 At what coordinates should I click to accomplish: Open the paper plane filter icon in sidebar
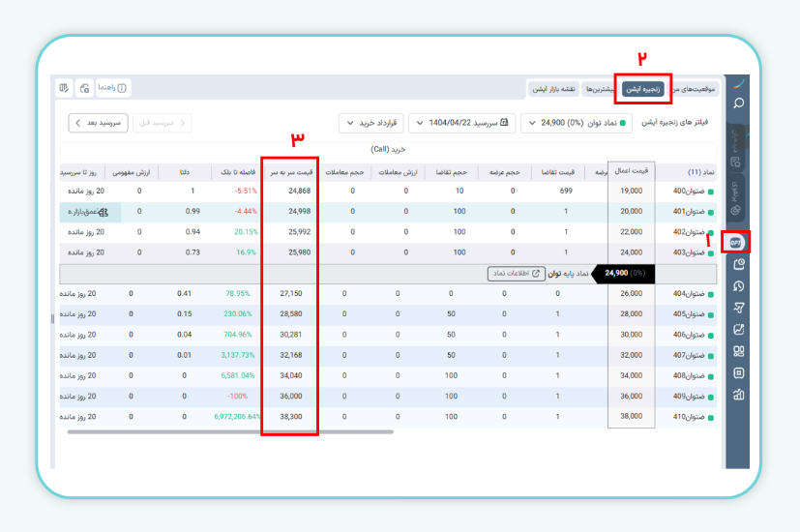pos(738,308)
